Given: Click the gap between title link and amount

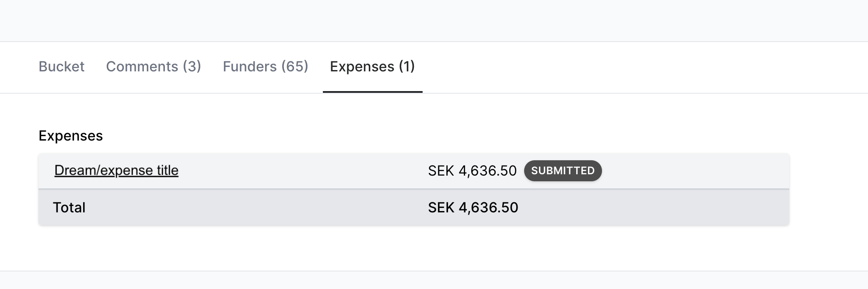Looking at the screenshot, I should coord(302,171).
